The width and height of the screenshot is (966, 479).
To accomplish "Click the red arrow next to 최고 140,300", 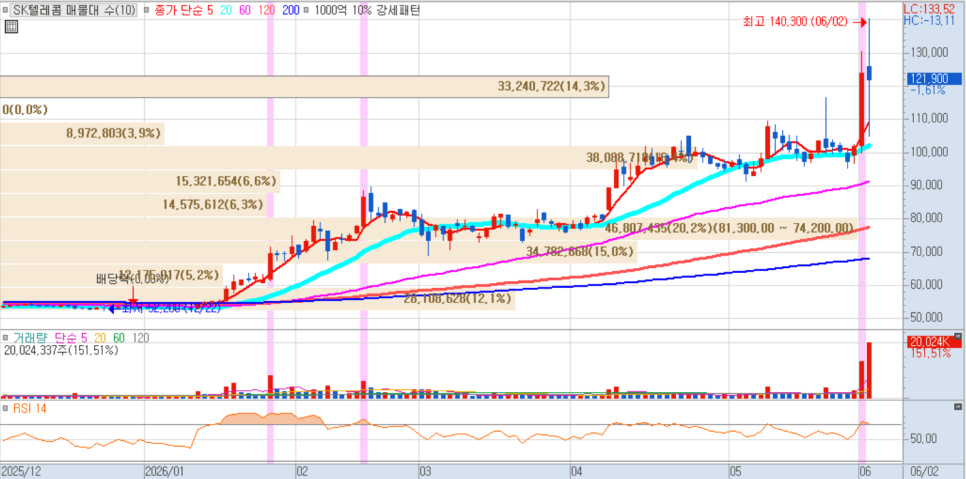I will tap(859, 22).
